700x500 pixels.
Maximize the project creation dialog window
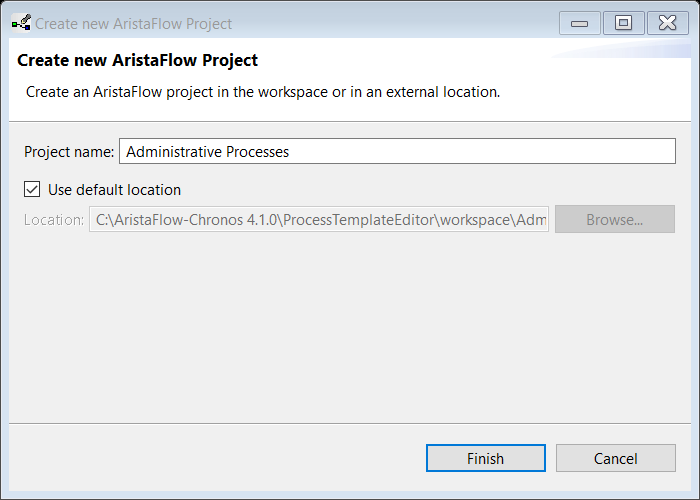[x=623, y=23]
